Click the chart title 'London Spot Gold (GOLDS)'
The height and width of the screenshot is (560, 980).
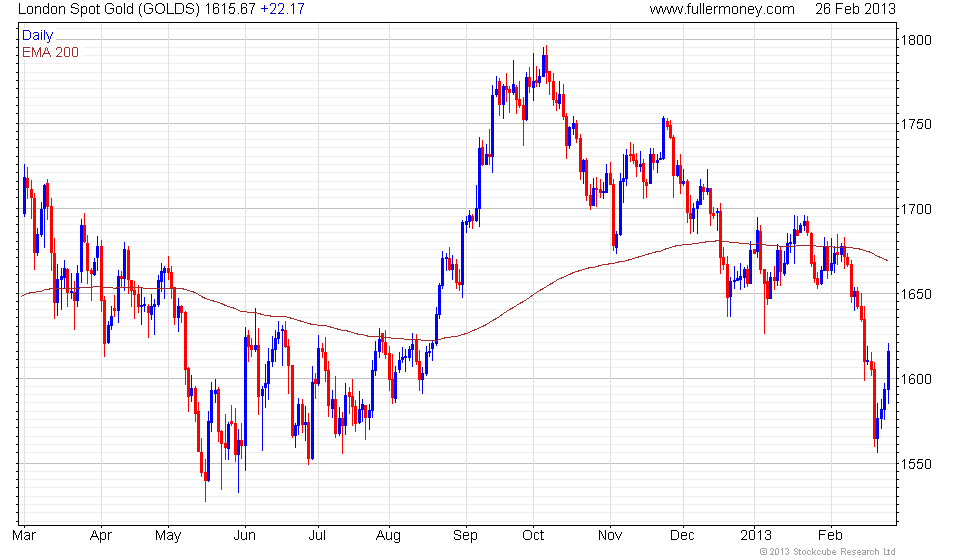(109, 9)
